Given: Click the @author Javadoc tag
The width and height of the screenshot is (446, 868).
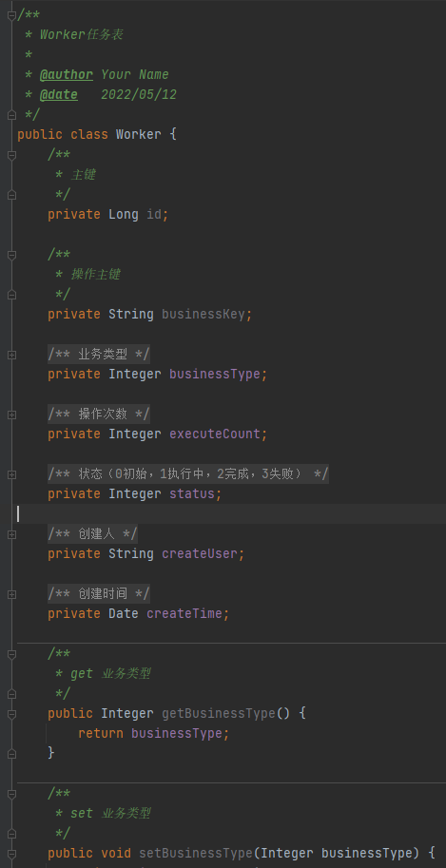Looking at the screenshot, I should (67, 75).
